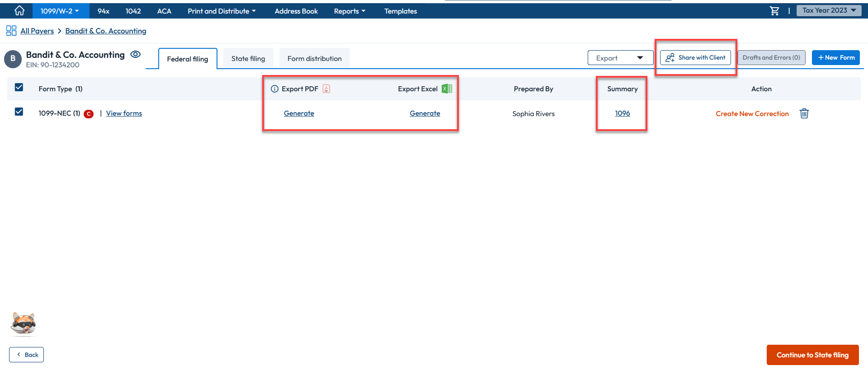The width and height of the screenshot is (868, 375).
Task: Toggle the Form Type select-all checkbox
Action: [19, 87]
